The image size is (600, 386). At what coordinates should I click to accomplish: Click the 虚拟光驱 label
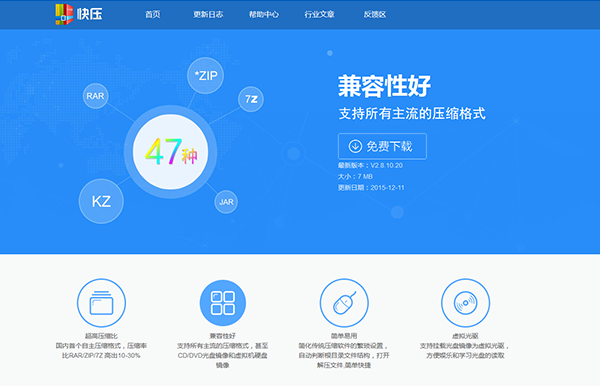coord(465,336)
